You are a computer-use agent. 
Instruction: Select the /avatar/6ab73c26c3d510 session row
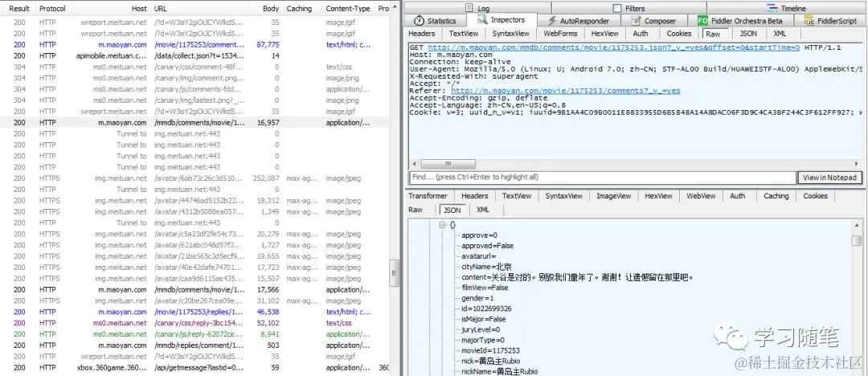click(194, 178)
